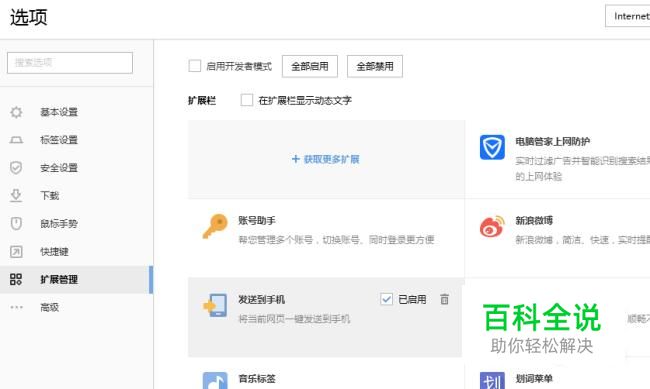This screenshot has width=650, height=389.
Task: Click the 发送到手机 phone icon
Action: point(215,305)
